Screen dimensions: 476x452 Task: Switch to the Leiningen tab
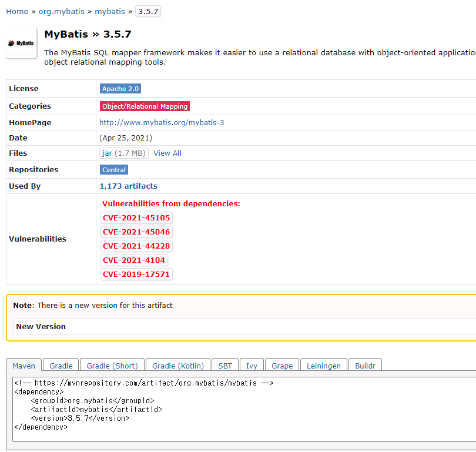coord(324,366)
